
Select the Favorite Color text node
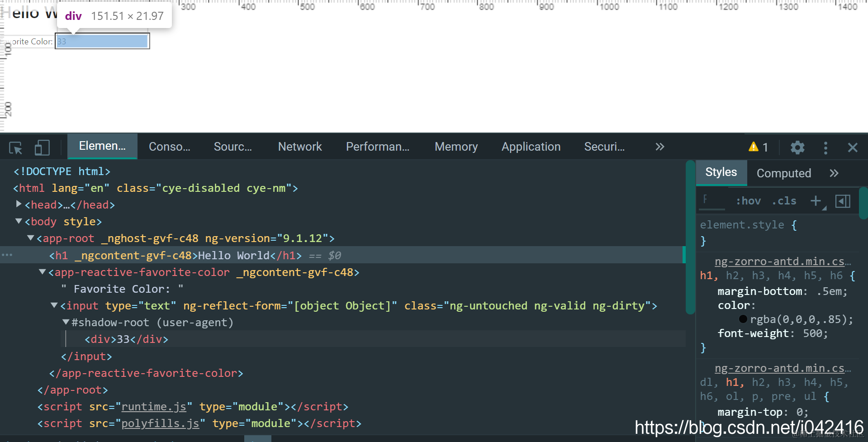click(x=122, y=289)
